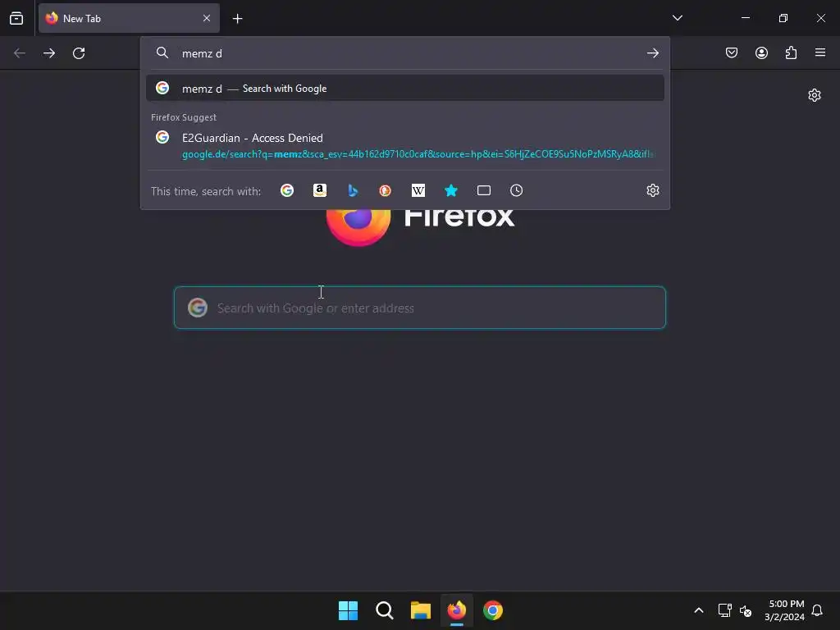
Task: Search this time with Amazon
Action: [x=320, y=190]
